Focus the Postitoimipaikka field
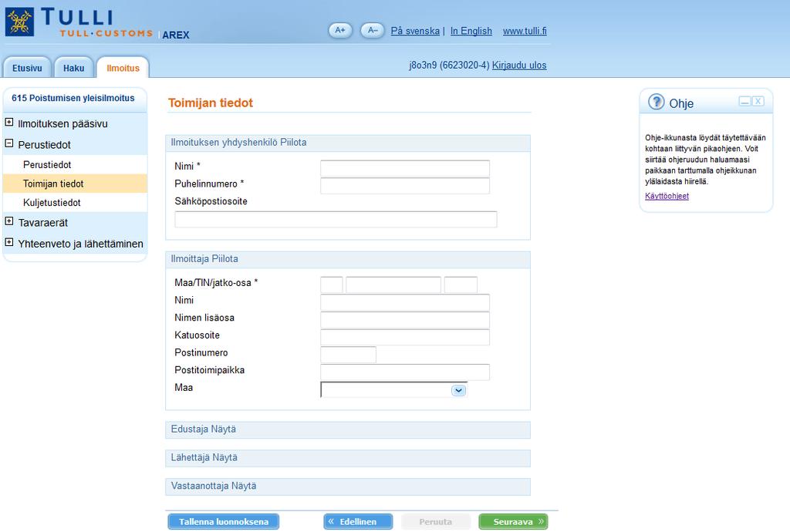 (x=405, y=372)
